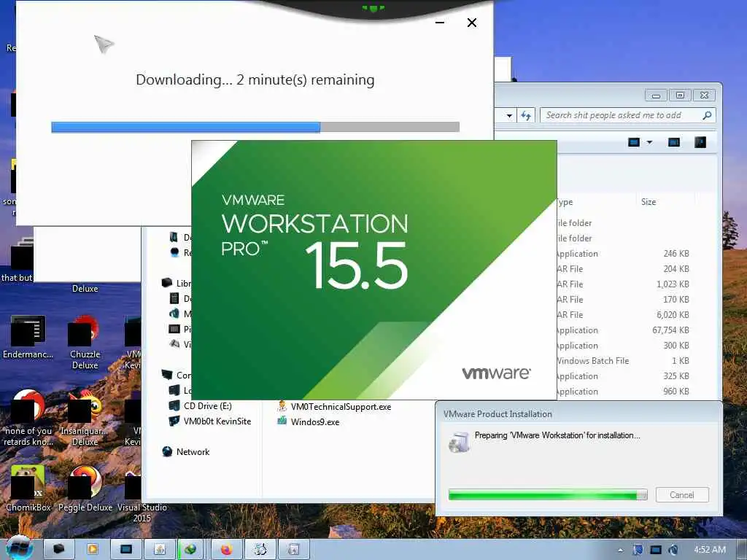Image resolution: width=747 pixels, height=560 pixels.
Task: Close the downloader window
Action: pyautogui.click(x=472, y=23)
